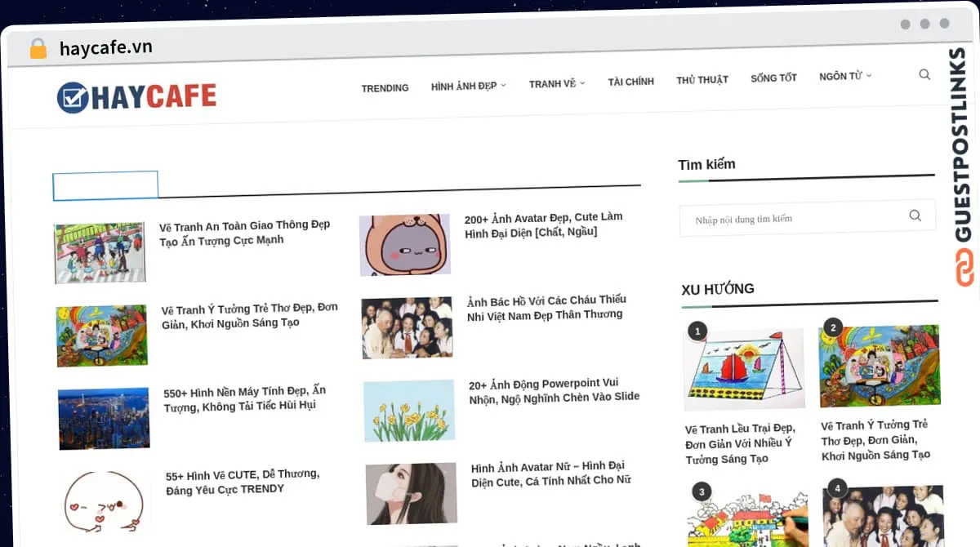The image size is (980, 547).
Task: Go to the Tài Chính menu section
Action: 630,82
